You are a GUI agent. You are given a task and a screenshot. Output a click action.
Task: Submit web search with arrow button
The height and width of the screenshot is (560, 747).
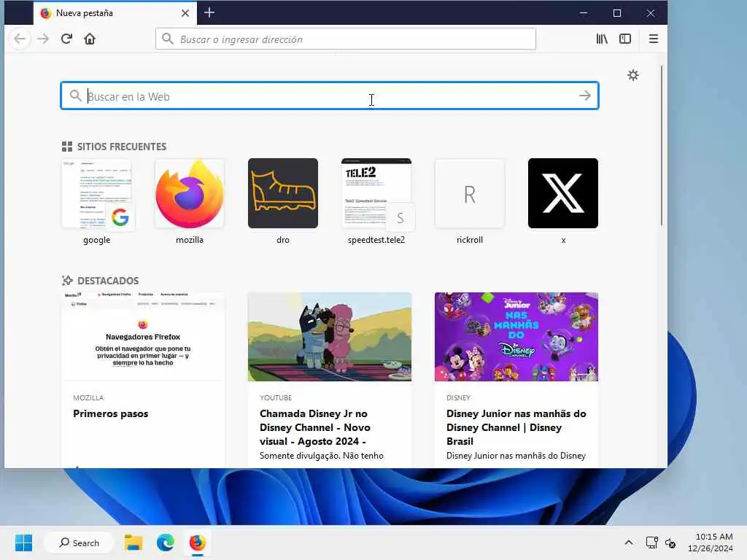(x=584, y=96)
